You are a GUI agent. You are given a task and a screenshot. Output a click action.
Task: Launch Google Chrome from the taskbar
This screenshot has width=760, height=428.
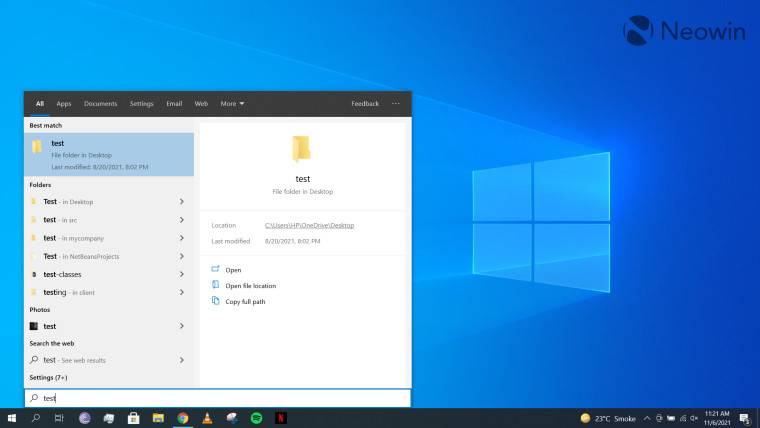pyautogui.click(x=182, y=418)
